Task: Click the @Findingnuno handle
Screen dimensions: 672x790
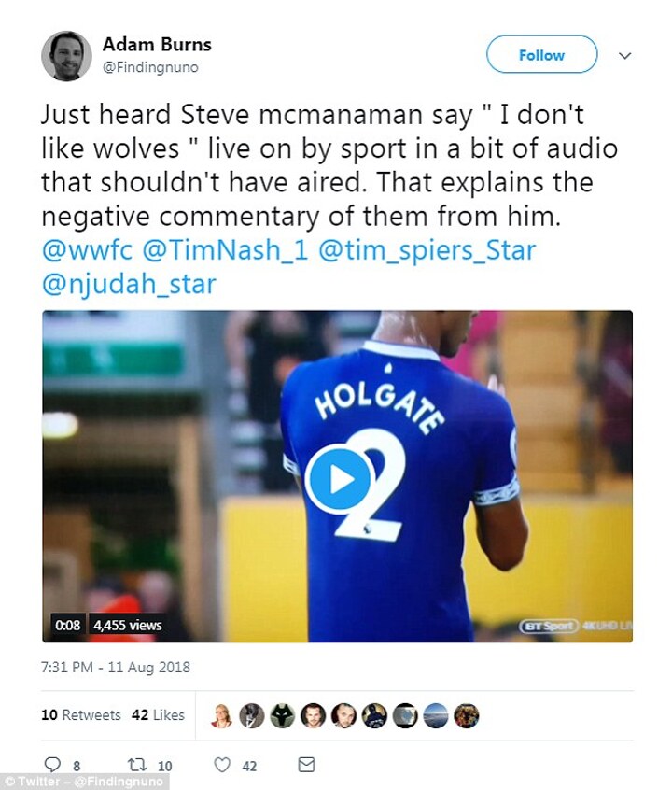Action: tap(150, 67)
